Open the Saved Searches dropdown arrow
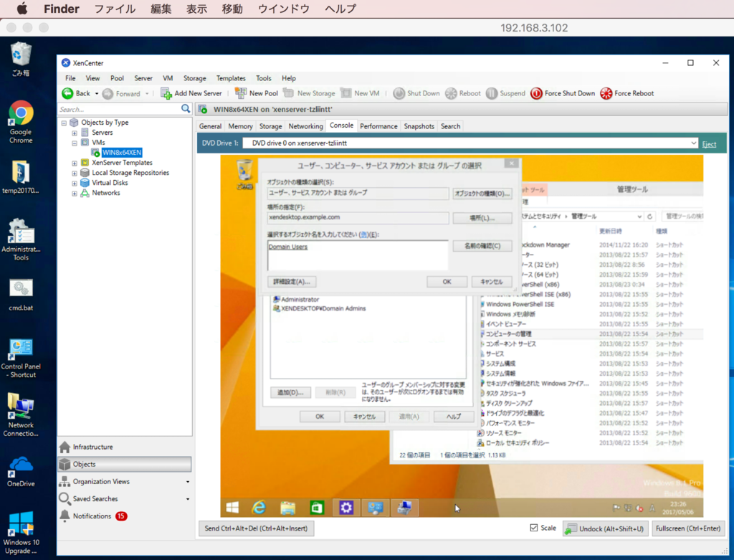The height and width of the screenshot is (560, 734). point(188,499)
